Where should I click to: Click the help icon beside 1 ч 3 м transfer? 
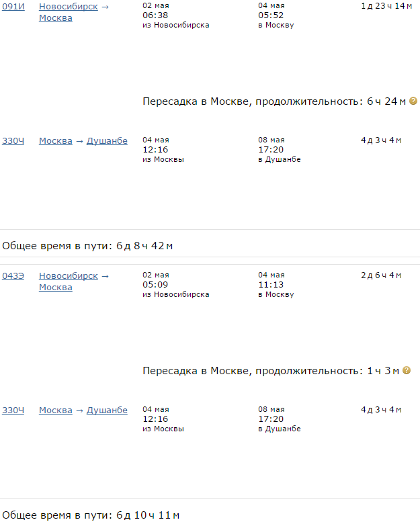click(x=406, y=371)
